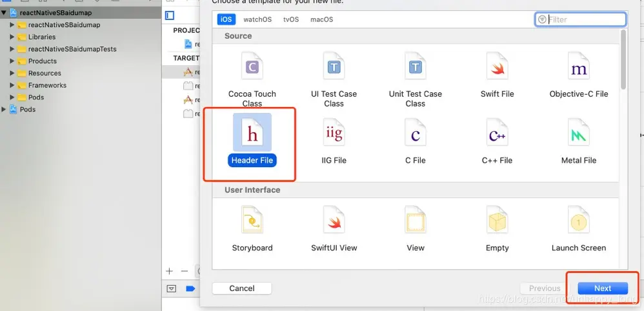Click the Next button
Screen dimensions: 644x311
[603, 288]
